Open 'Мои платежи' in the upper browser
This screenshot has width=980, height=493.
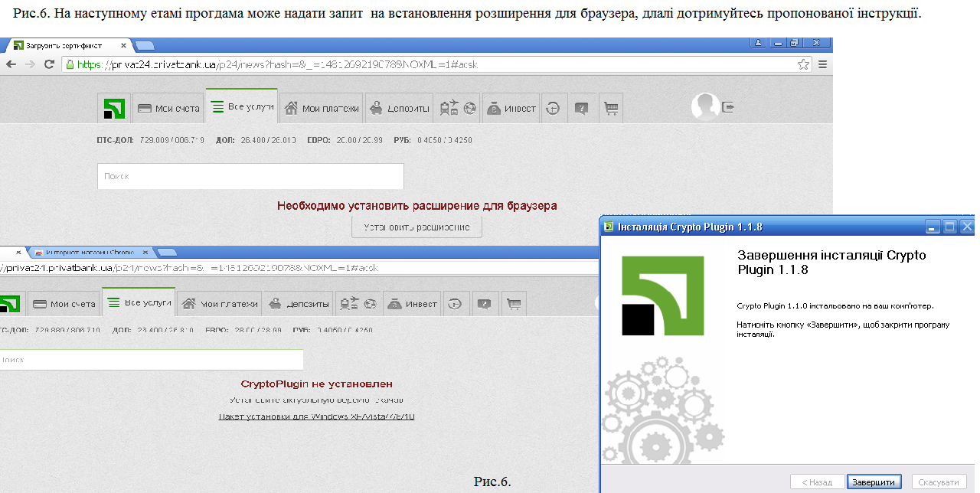[x=321, y=108]
